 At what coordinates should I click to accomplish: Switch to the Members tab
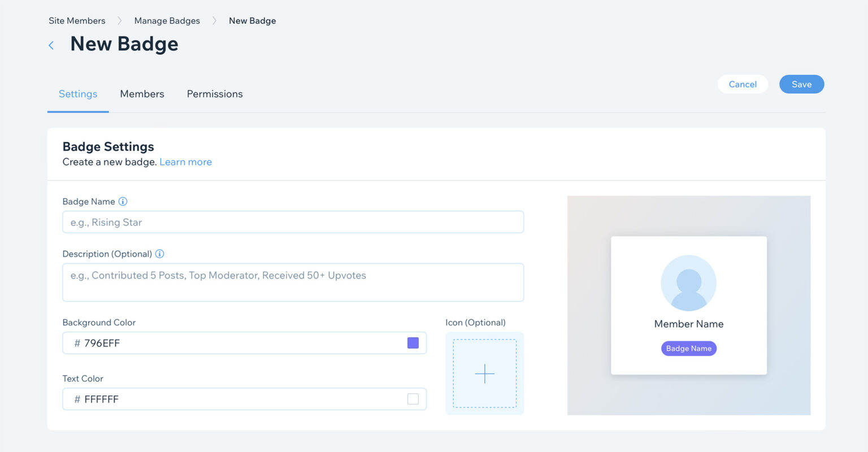click(x=142, y=94)
